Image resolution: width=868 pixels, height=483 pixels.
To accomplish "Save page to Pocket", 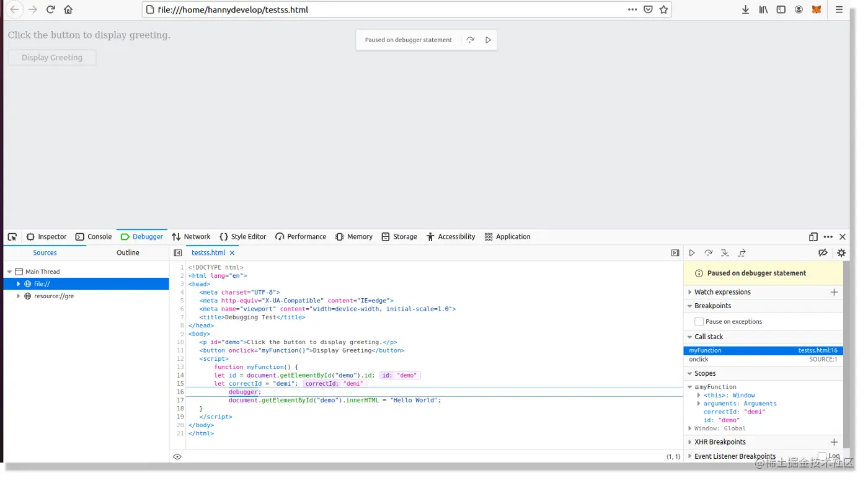I will pos(648,9).
